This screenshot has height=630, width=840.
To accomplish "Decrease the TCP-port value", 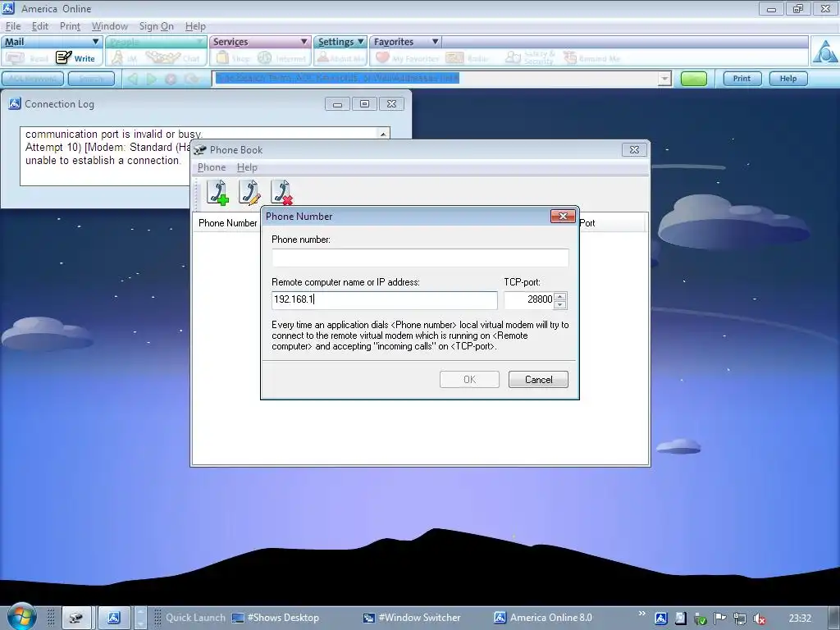I will click(559, 304).
